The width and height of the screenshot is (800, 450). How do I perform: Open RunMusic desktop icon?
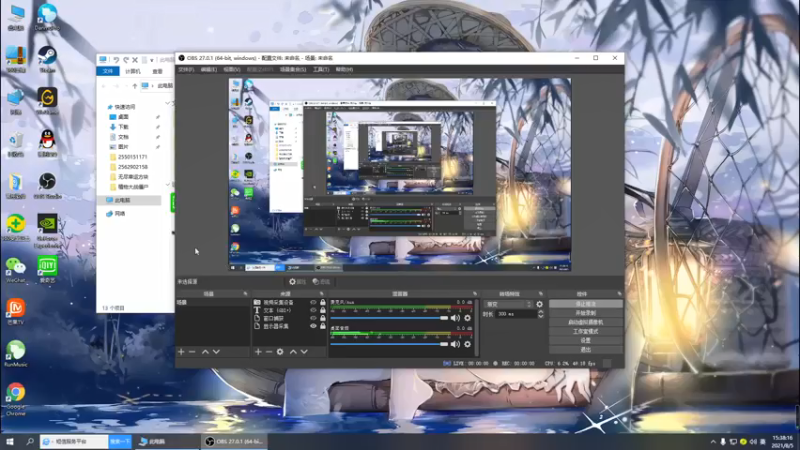[x=15, y=354]
